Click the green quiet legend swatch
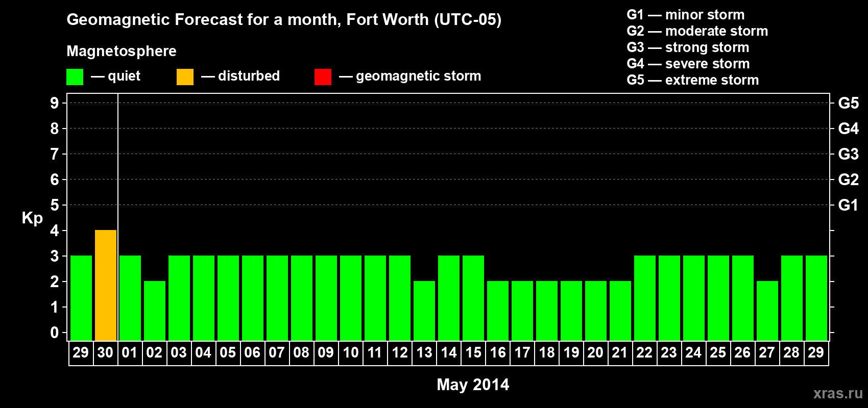 (75, 77)
